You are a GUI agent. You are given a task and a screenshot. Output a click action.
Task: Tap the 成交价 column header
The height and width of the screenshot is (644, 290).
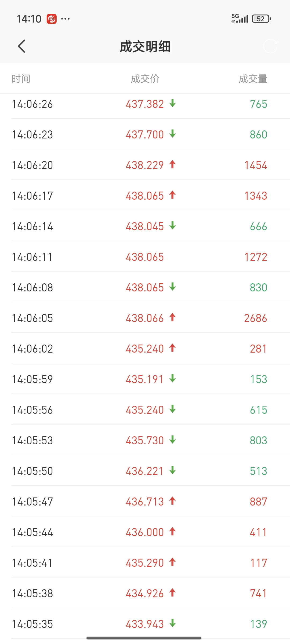click(x=145, y=79)
